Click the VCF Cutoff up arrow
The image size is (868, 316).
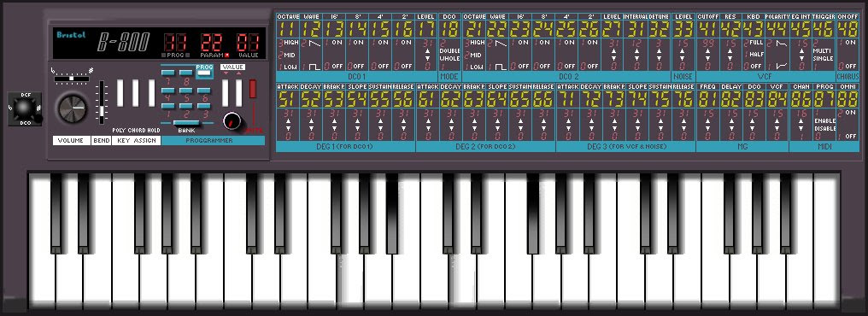pos(708,51)
